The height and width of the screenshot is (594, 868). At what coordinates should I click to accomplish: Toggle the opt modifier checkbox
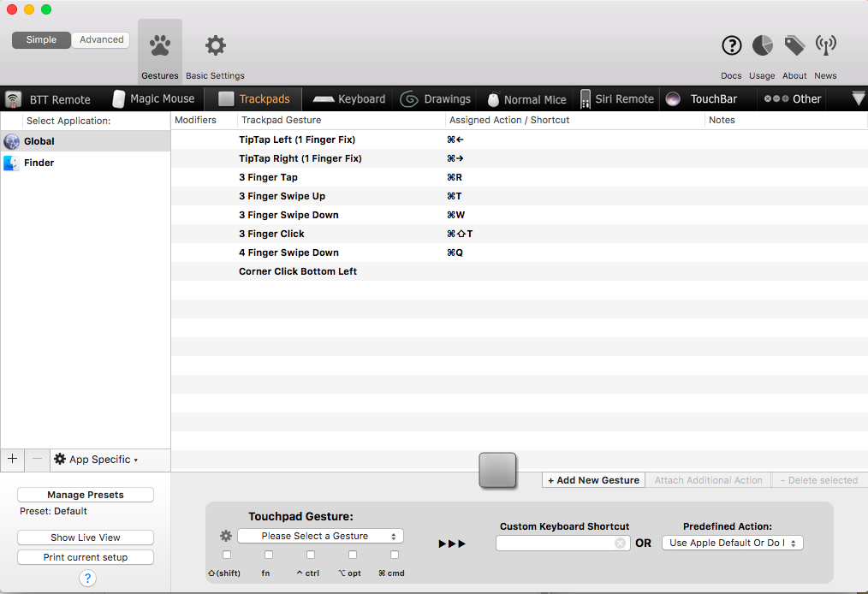[353, 555]
